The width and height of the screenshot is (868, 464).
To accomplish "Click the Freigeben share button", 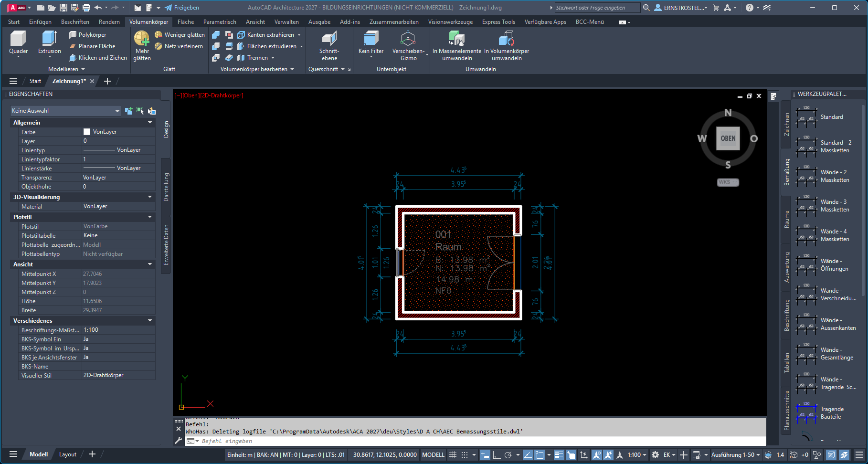I will (182, 8).
